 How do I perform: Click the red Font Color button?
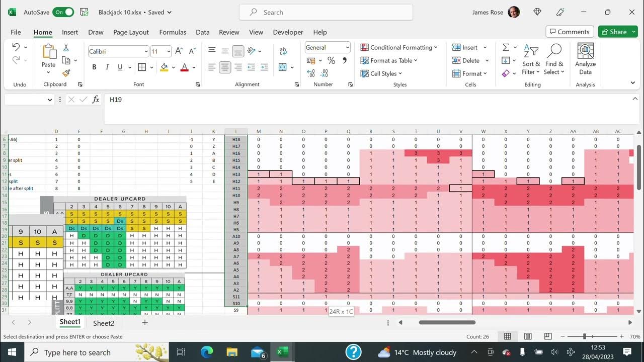point(184,67)
